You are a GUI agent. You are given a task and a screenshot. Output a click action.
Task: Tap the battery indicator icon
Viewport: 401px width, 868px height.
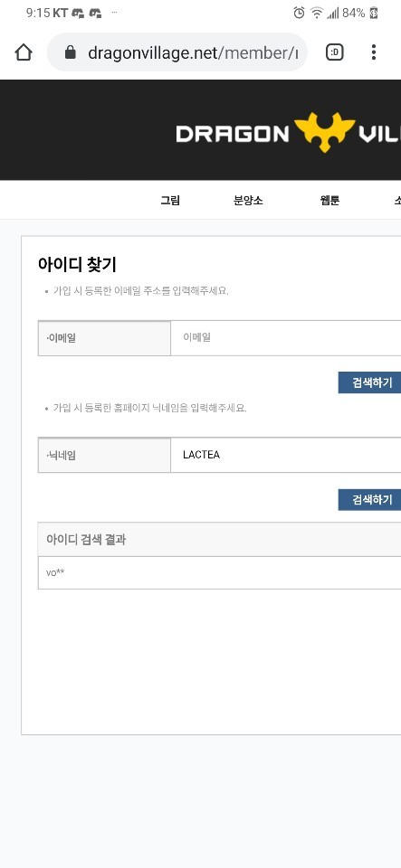(x=374, y=13)
